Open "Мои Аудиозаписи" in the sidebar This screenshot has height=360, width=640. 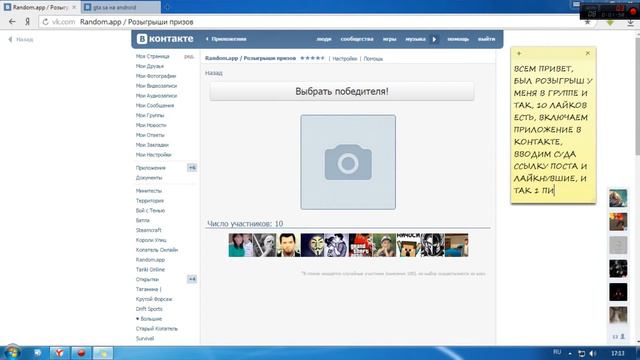tap(156, 96)
